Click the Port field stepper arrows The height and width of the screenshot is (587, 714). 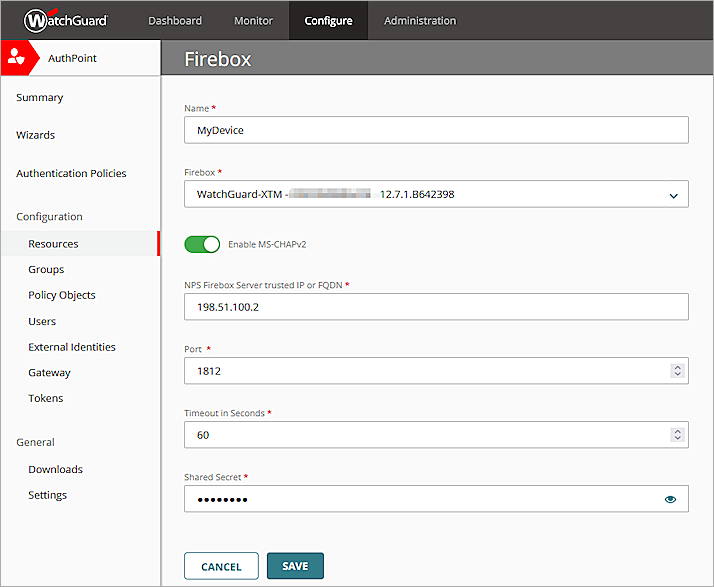pyautogui.click(x=677, y=371)
